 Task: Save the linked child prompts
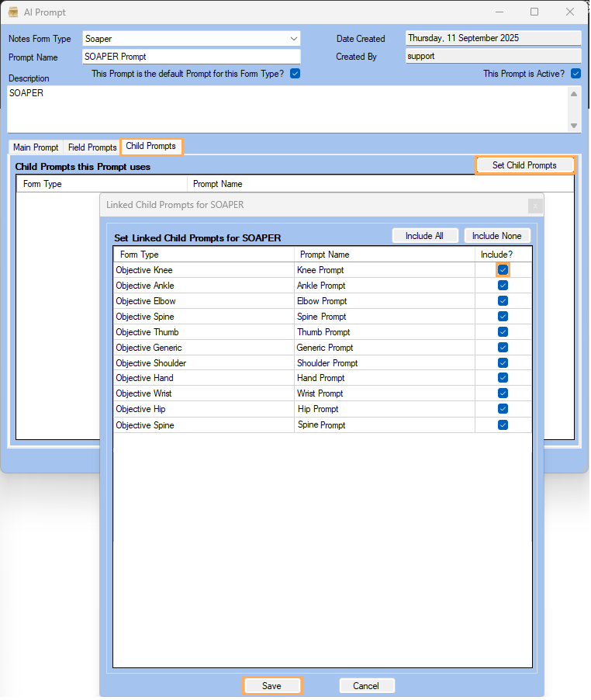[271, 686]
